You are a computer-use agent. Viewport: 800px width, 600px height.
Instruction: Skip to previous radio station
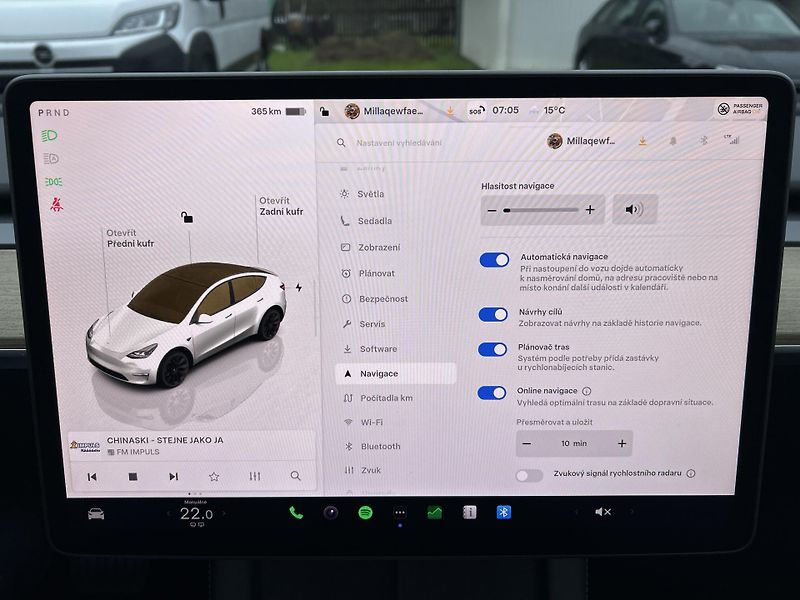pyautogui.click(x=92, y=477)
